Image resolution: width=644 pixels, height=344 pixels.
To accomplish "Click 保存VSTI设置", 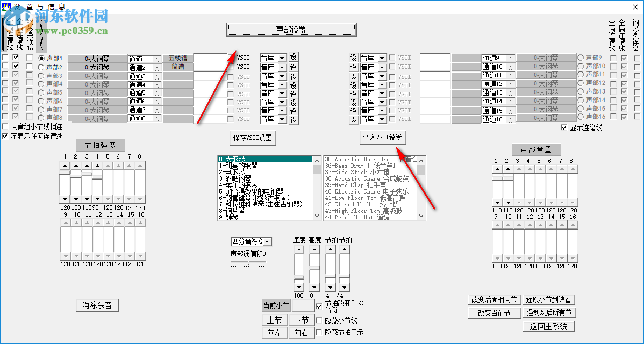I will coord(253,138).
